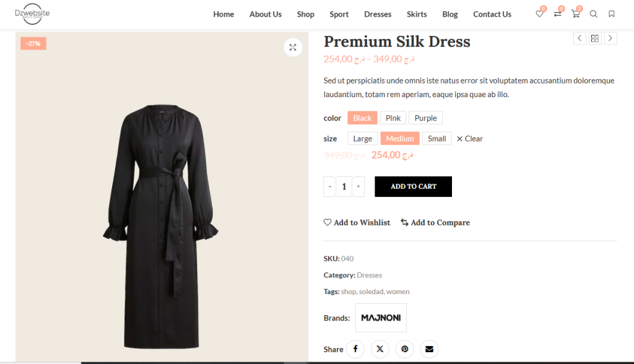Click the bookmark icon in the header
Screen dimensions: 634x364
pos(611,14)
